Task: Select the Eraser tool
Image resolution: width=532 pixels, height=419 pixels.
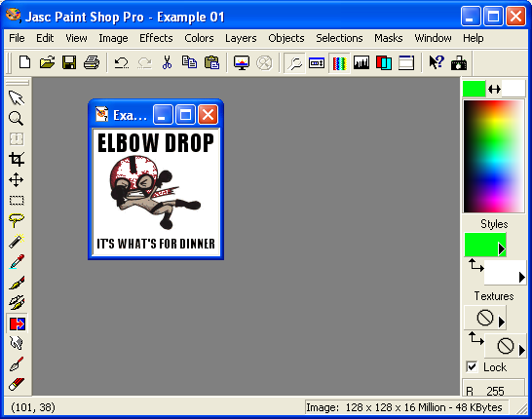Action: [x=17, y=385]
